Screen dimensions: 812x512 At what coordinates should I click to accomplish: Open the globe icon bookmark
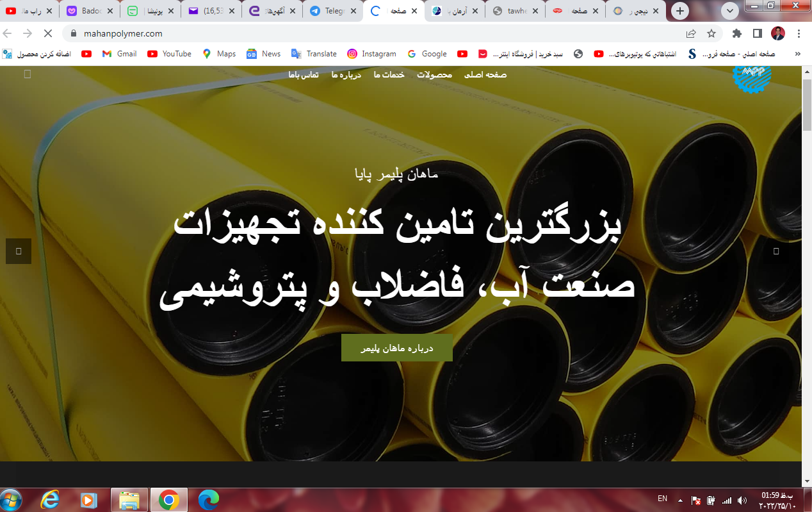[578, 54]
